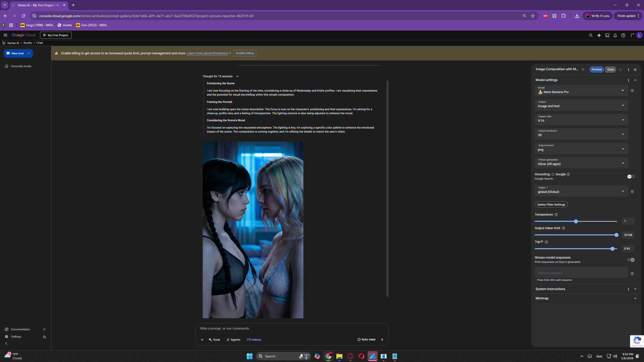Open the Model dropdown showing Nano Banana Pro
Viewport: 644px width, 362px height.
click(581, 91)
